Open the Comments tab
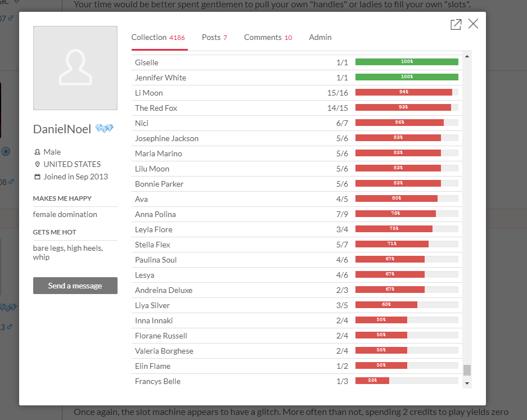The image size is (527, 420). [268, 38]
